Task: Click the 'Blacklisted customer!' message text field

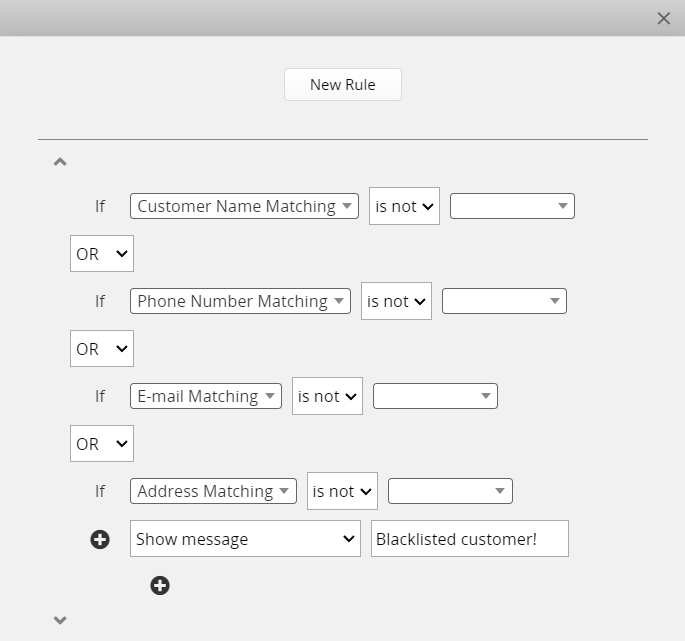Action: pyautogui.click(x=470, y=539)
